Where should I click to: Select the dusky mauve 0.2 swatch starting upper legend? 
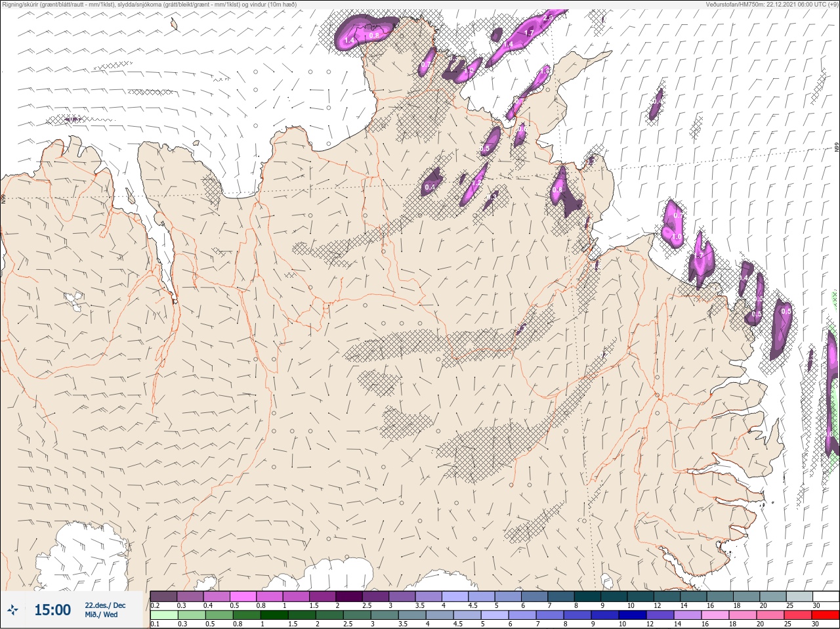click(x=163, y=596)
